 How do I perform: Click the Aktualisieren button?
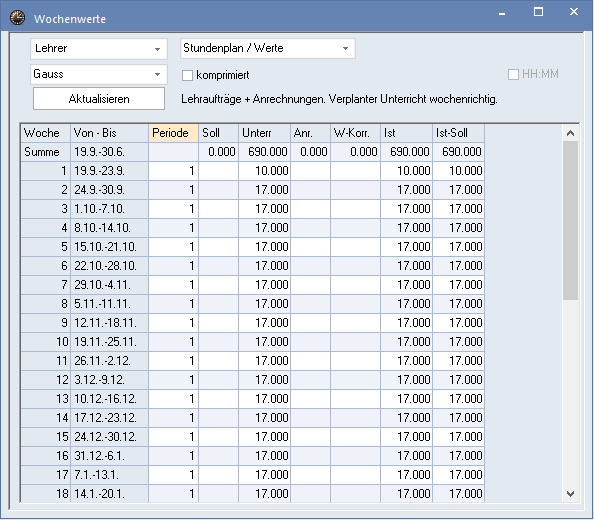[99, 99]
